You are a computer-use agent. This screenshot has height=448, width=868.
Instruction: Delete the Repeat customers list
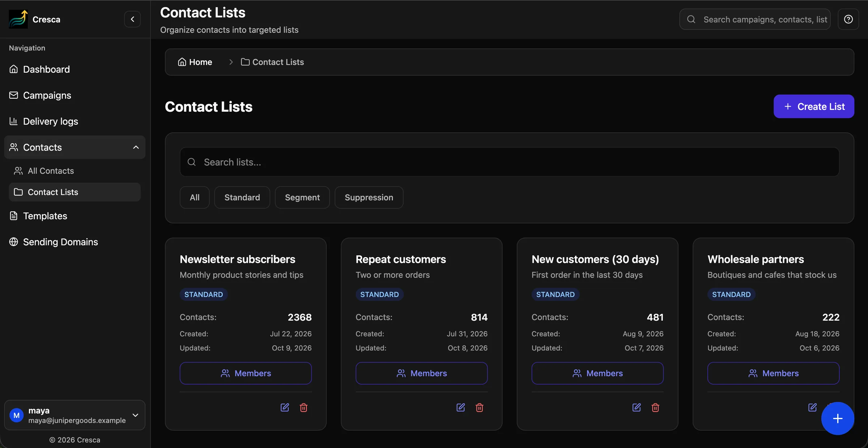pos(480,408)
